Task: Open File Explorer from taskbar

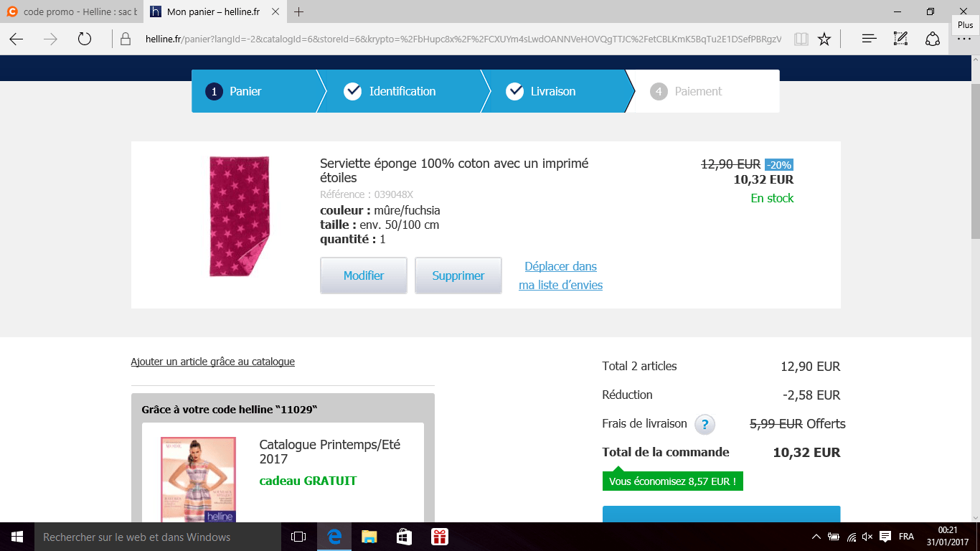Action: pos(369,537)
